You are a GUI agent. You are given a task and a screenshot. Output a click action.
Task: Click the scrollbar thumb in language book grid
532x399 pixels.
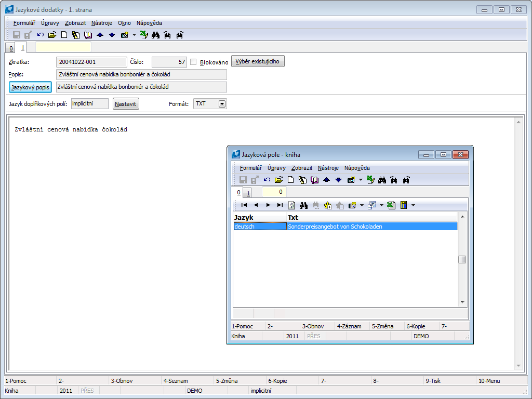(462, 260)
